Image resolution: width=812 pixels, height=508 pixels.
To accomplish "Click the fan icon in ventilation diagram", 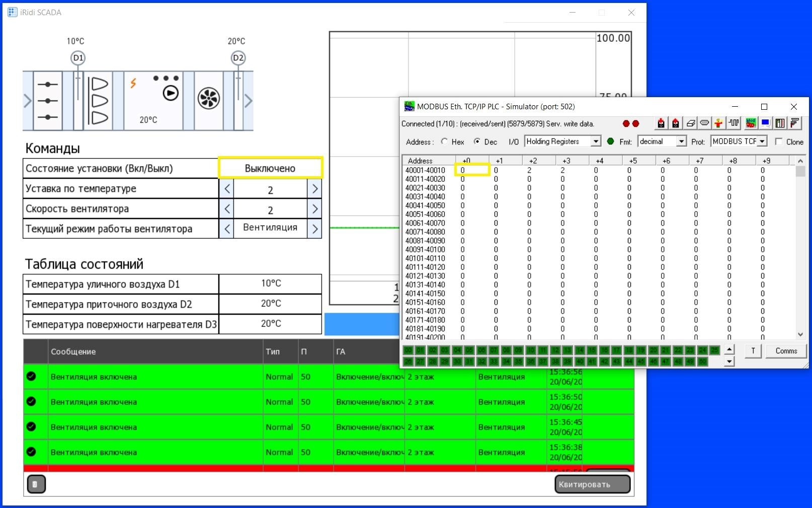I will [208, 99].
